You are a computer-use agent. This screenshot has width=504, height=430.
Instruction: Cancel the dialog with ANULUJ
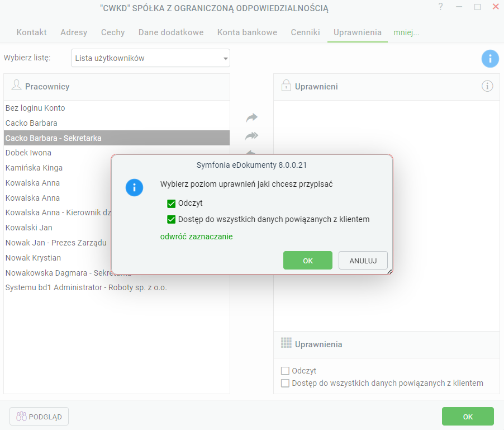pyautogui.click(x=363, y=261)
